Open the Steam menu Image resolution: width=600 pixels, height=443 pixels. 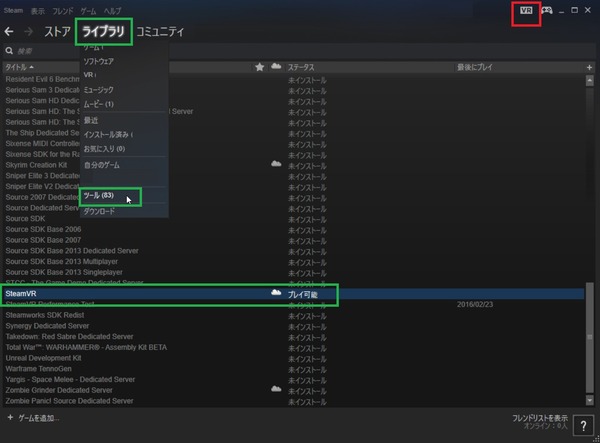point(13,11)
